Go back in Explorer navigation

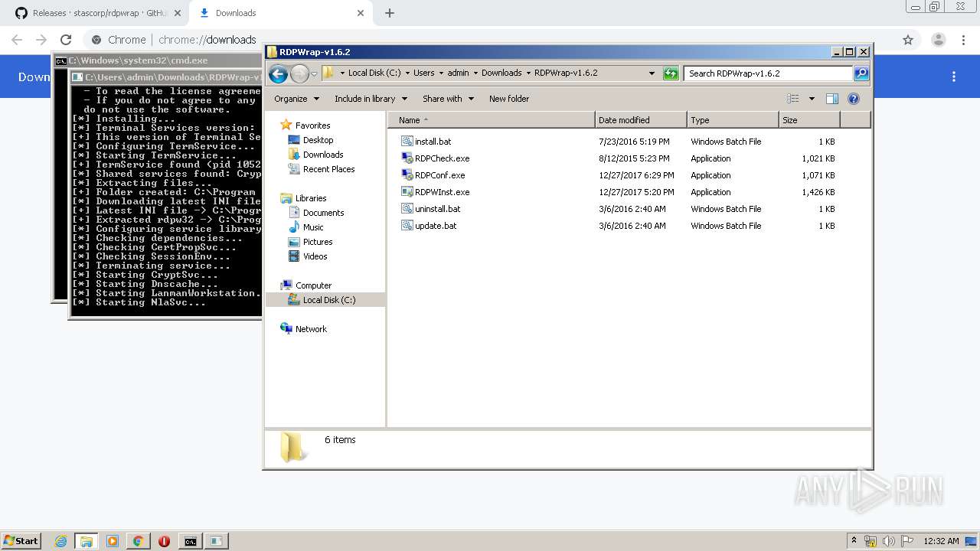(x=278, y=73)
